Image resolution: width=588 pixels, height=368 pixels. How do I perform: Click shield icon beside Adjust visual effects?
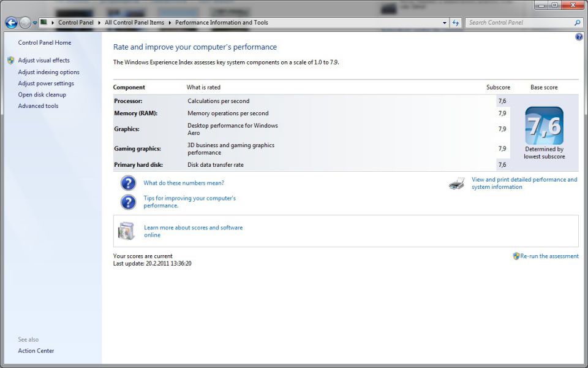pyautogui.click(x=11, y=60)
